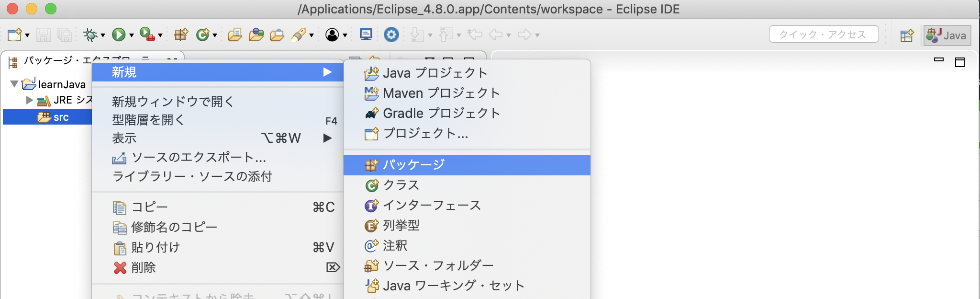Select クラス in the New submenu

[467, 185]
